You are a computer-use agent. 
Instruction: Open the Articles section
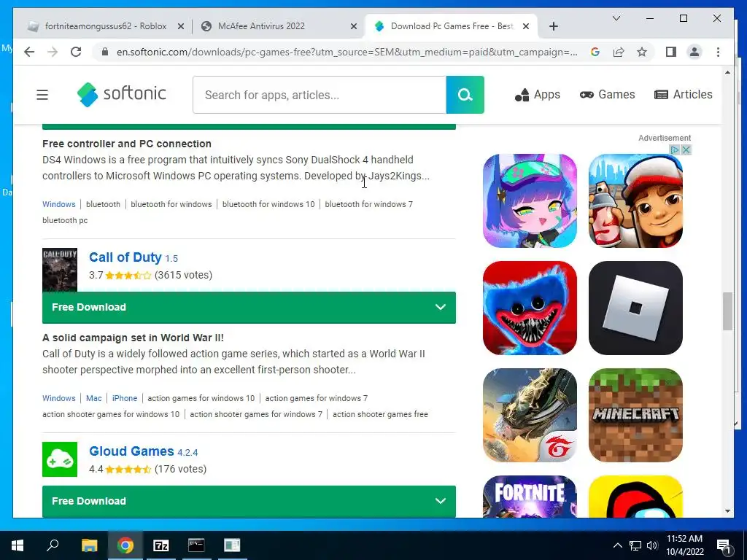(x=683, y=94)
